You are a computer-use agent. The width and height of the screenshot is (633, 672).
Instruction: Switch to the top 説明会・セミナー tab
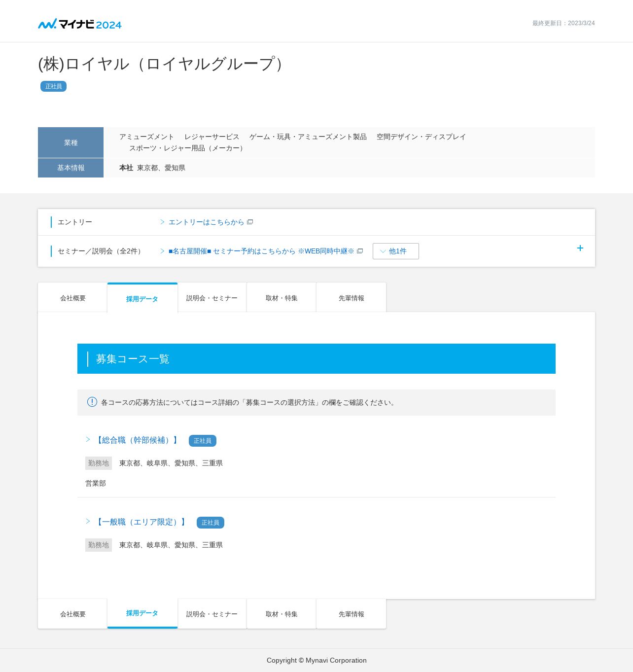[212, 298]
